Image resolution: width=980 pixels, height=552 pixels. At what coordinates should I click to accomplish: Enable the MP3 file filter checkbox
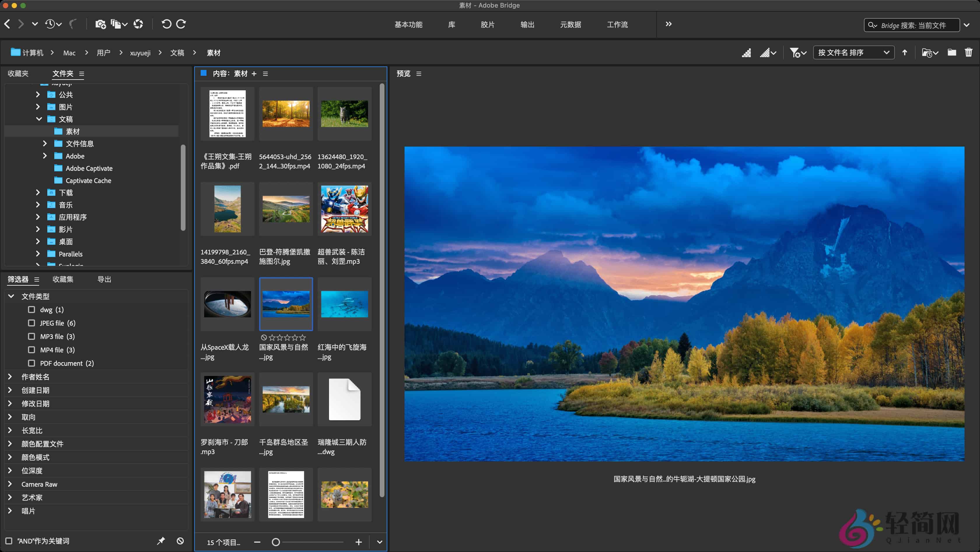click(x=32, y=336)
